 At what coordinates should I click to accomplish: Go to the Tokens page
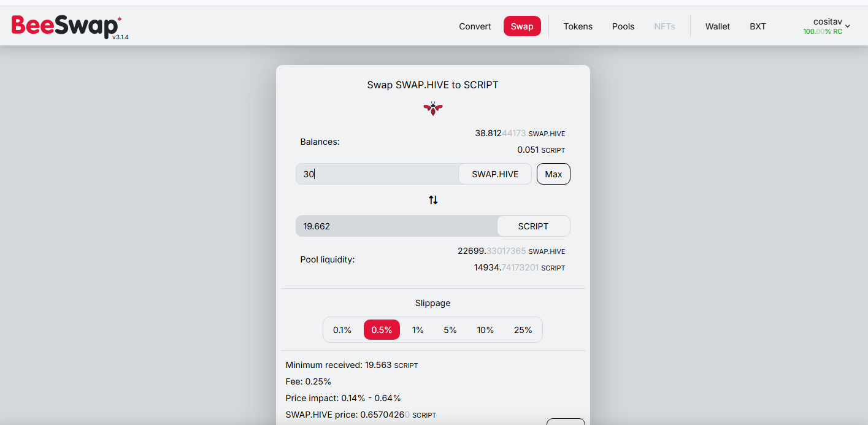pos(578,26)
